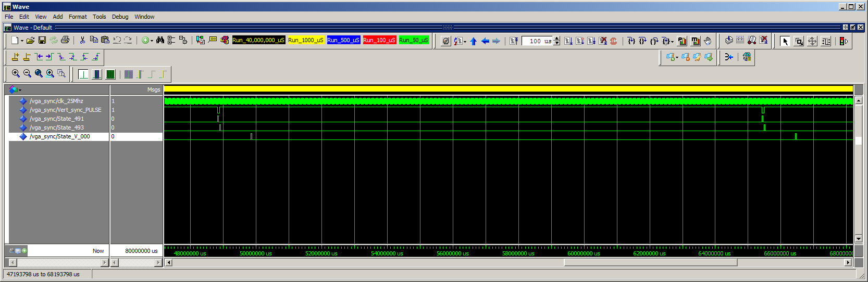Open the File menu
Image resolution: width=868 pixels, height=282 pixels.
[x=9, y=17]
